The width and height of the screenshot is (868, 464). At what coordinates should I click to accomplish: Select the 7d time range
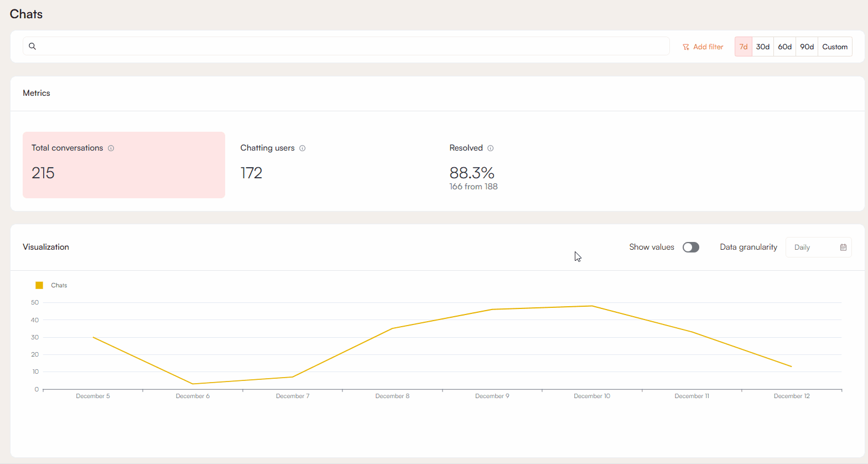point(743,47)
